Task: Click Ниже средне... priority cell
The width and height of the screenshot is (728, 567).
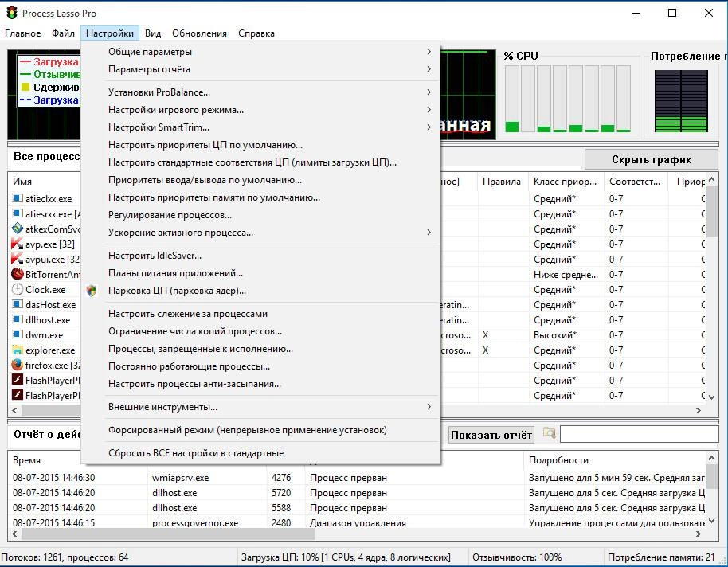Action: [566, 275]
